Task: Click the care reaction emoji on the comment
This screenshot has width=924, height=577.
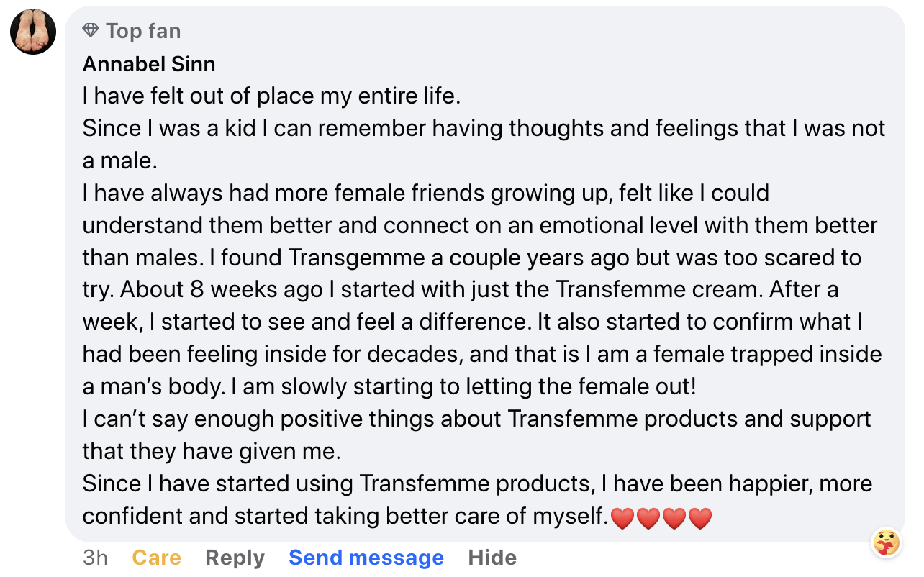Action: (886, 542)
